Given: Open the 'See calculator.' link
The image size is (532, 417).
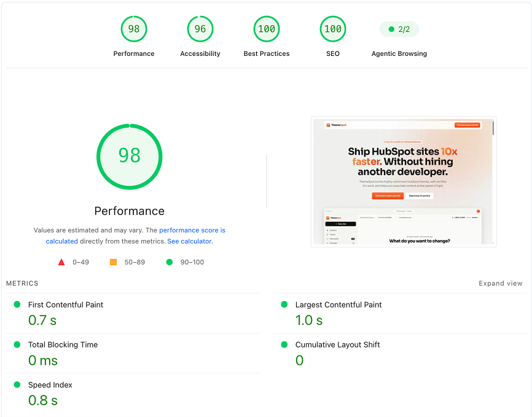Looking at the screenshot, I should click(x=190, y=241).
